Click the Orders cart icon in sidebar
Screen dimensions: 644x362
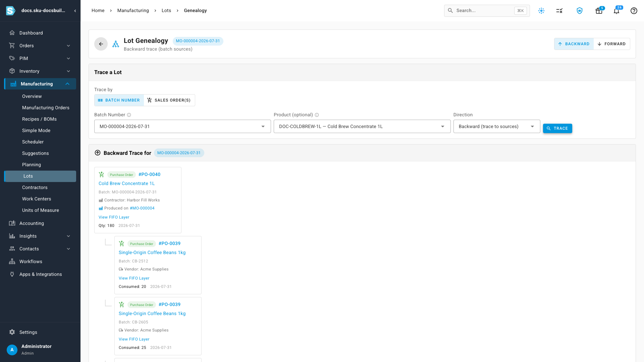click(x=12, y=46)
